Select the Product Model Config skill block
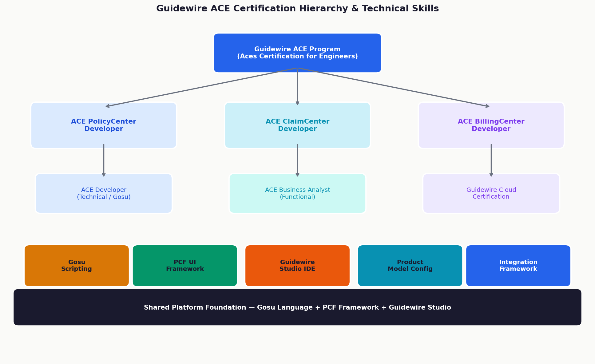The image size is (595, 364). click(410, 266)
